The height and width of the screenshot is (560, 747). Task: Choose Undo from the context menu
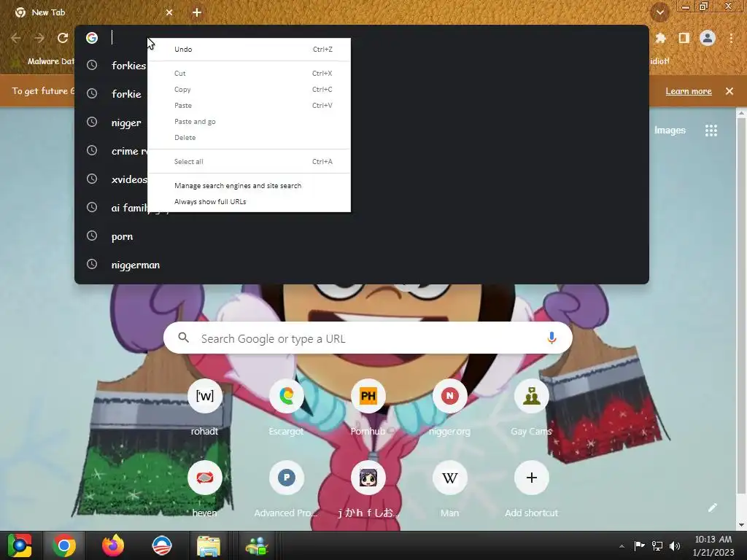click(249, 50)
